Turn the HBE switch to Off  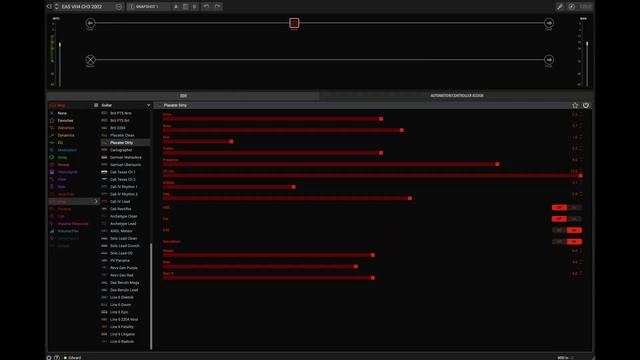(559, 208)
